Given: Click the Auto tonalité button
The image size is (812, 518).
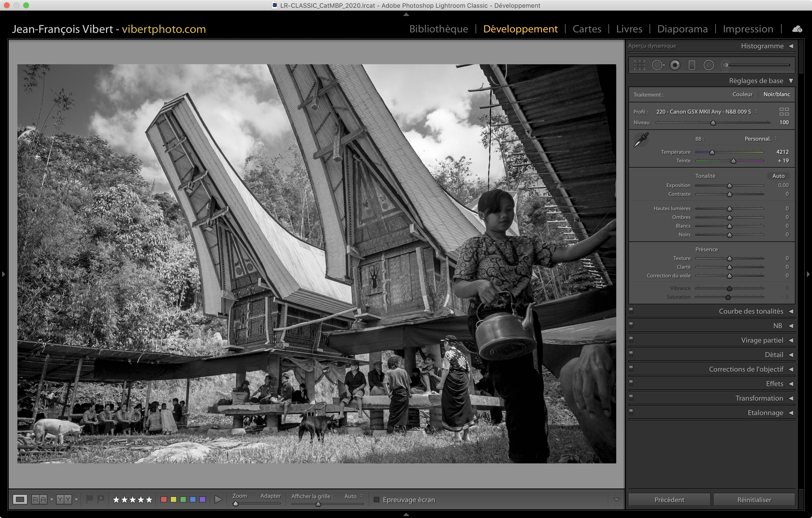Looking at the screenshot, I should click(778, 176).
